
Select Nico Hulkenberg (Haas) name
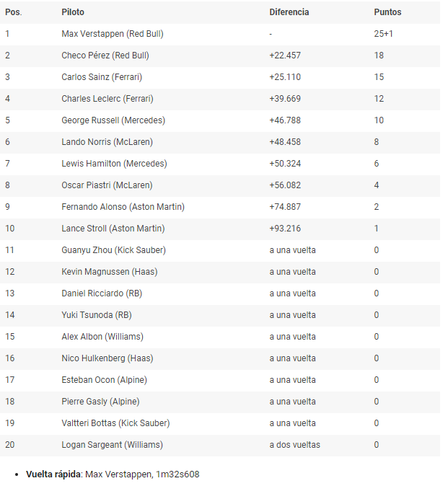(x=107, y=358)
